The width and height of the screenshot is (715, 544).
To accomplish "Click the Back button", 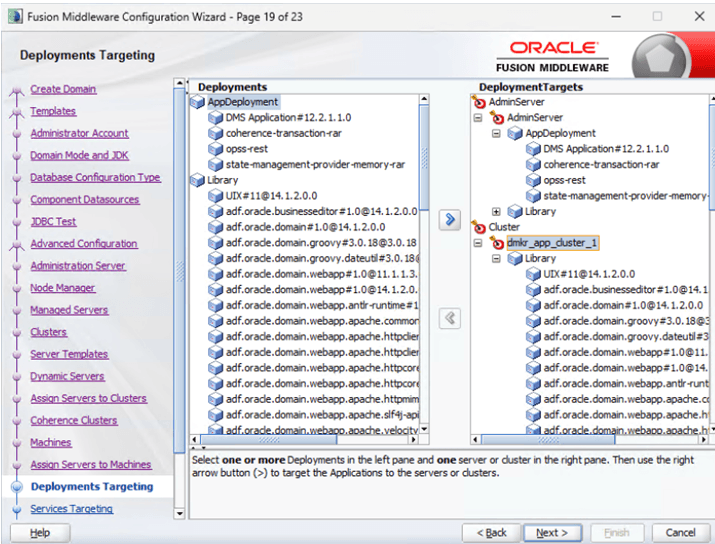I will (491, 533).
